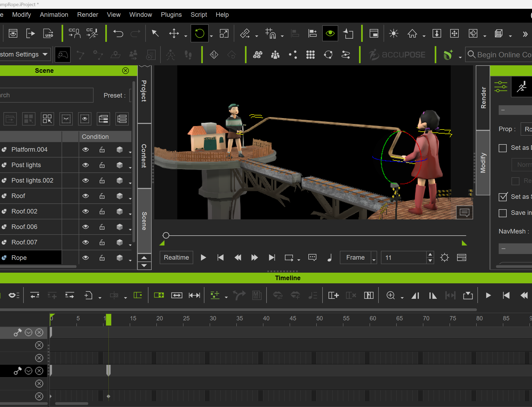Open the Animation menu

point(54,15)
